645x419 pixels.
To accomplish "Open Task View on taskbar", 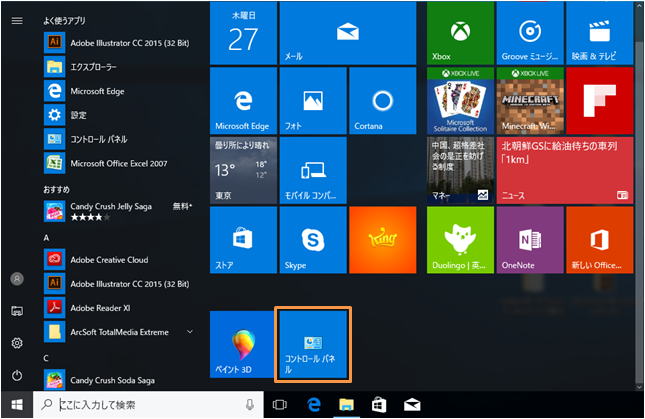I will point(279,405).
